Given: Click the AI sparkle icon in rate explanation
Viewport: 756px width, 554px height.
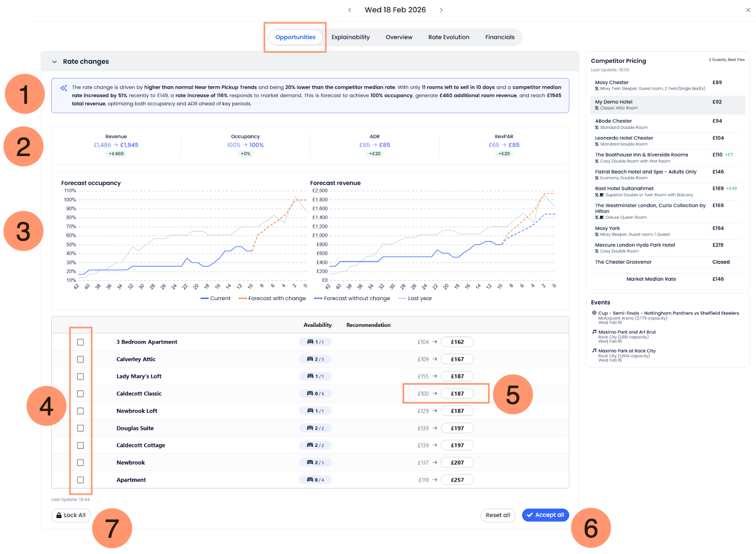Looking at the screenshot, I should 64,88.
